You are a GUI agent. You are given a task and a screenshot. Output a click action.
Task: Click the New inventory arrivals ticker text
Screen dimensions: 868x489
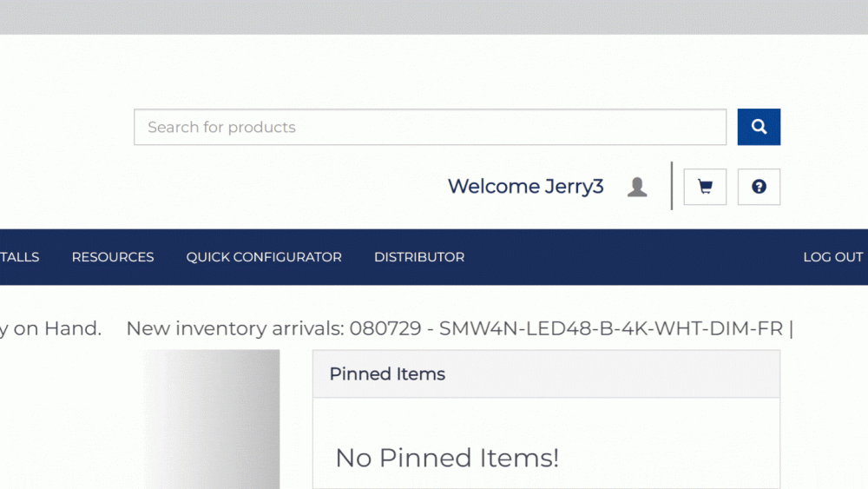pos(235,329)
